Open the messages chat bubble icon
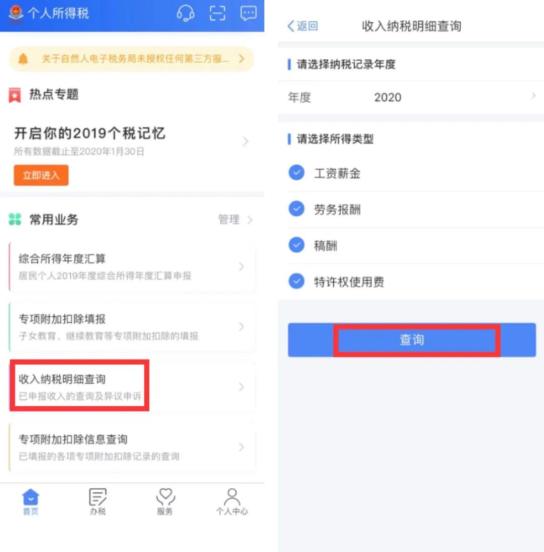Image resolution: width=544 pixels, height=552 pixels. tap(248, 13)
